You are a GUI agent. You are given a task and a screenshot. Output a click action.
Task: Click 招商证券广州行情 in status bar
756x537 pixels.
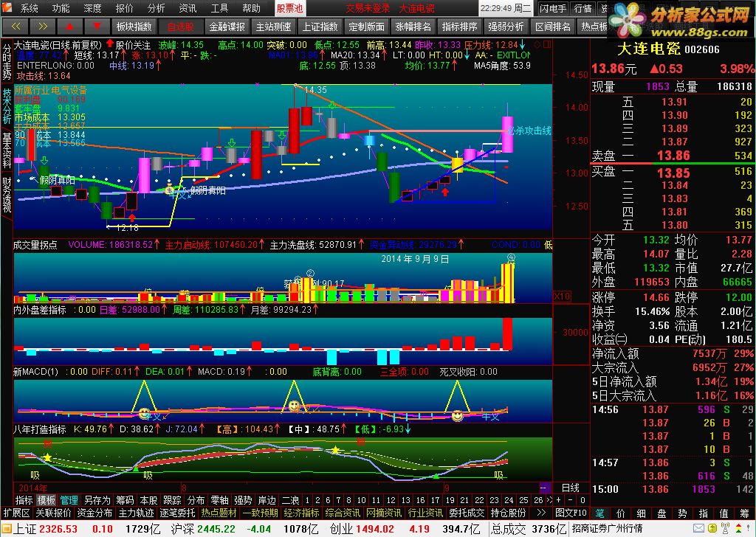pyautogui.click(x=607, y=529)
